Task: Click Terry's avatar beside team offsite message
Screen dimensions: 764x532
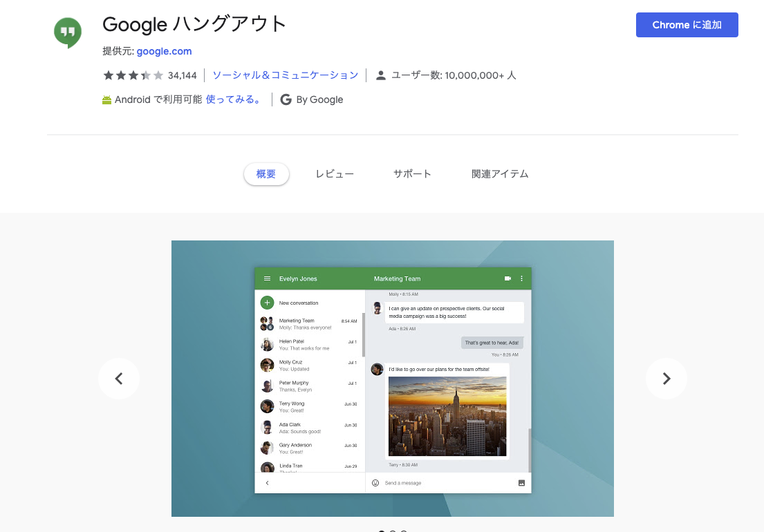Action: tap(377, 370)
